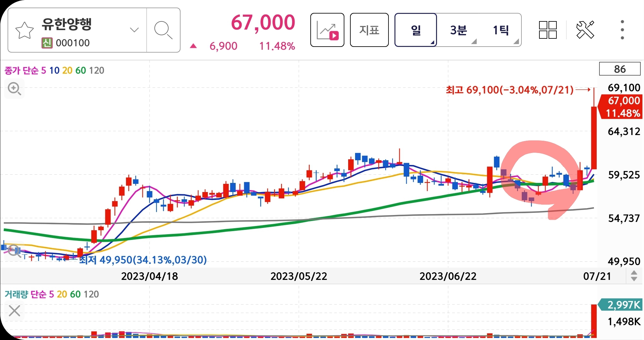
Task: Click the 2023/05/22 date label
Action: pos(299,276)
